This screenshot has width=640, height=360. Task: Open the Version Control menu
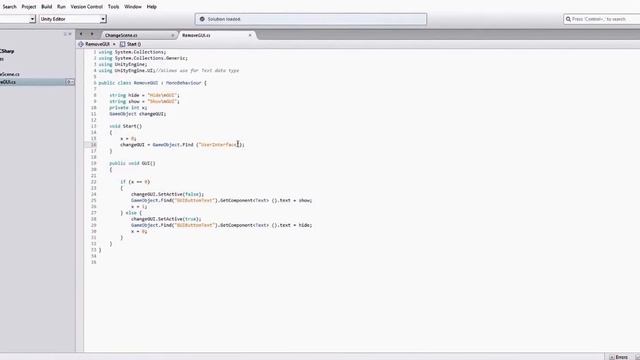[87, 7]
